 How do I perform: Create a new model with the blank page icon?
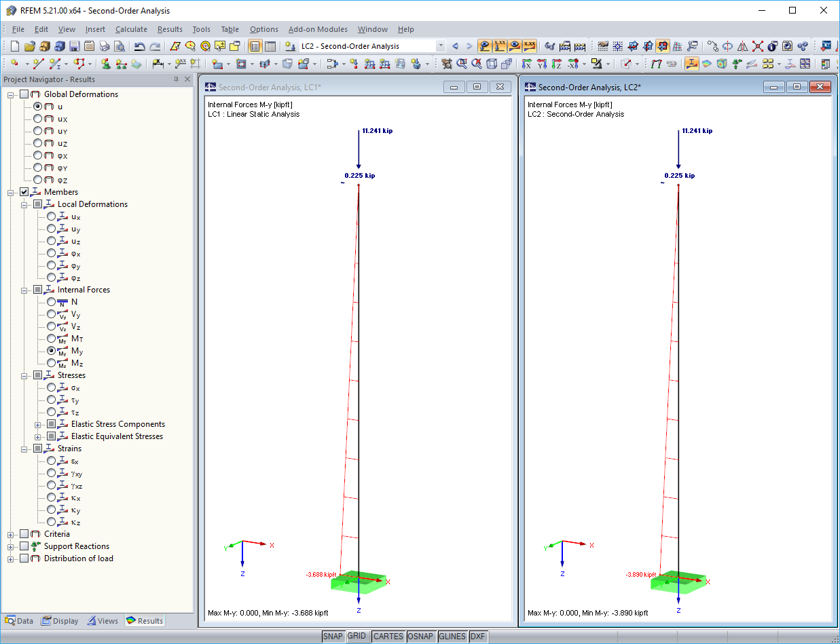14,46
